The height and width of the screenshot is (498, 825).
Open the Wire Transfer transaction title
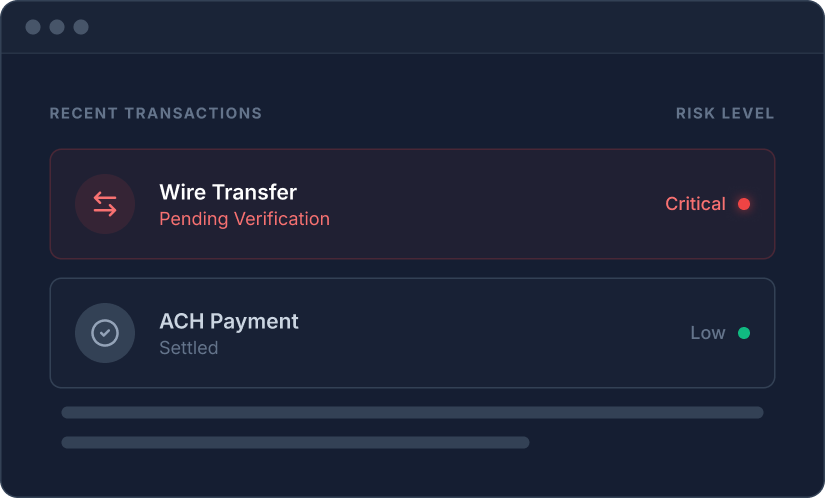pyautogui.click(x=228, y=192)
